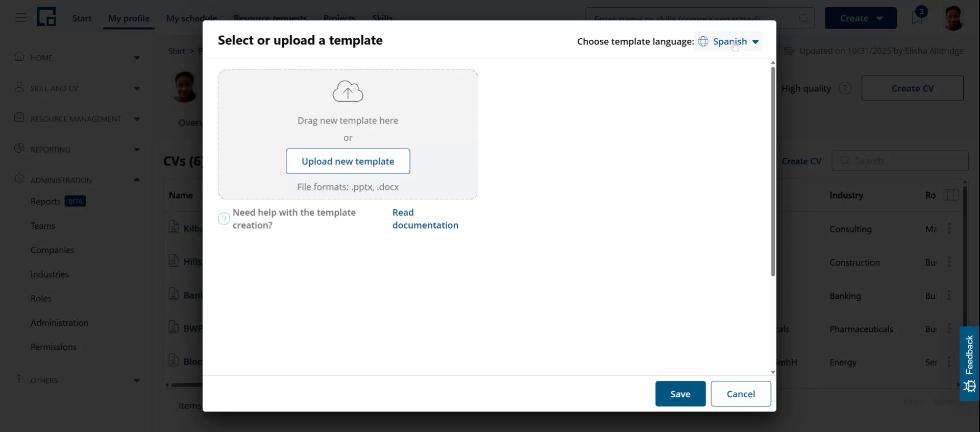Viewport: 980px width, 432px height.
Task: Expand the HOME sidebar section
Action: (137, 58)
